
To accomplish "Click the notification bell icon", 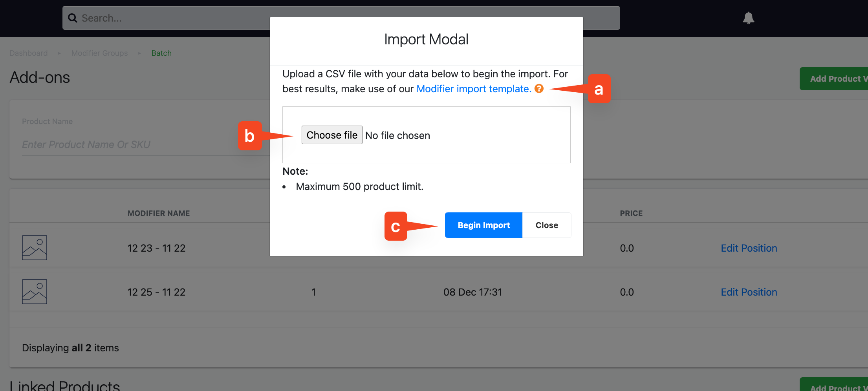I will pos(748,18).
